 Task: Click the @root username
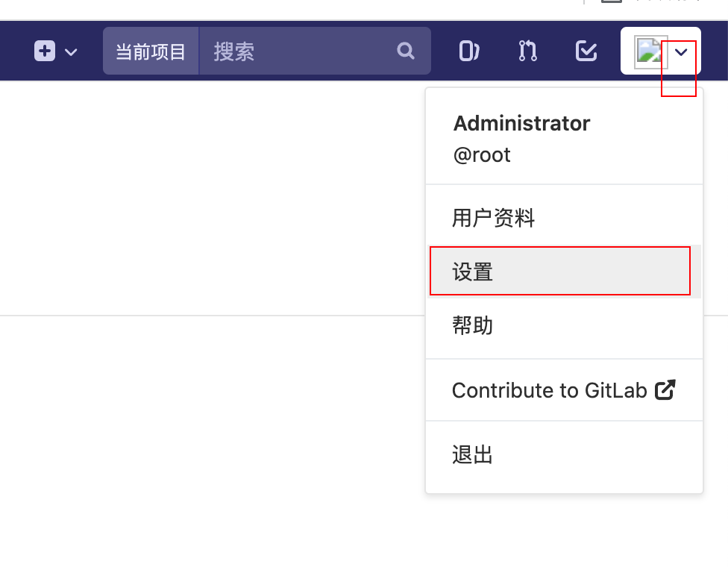(480, 155)
